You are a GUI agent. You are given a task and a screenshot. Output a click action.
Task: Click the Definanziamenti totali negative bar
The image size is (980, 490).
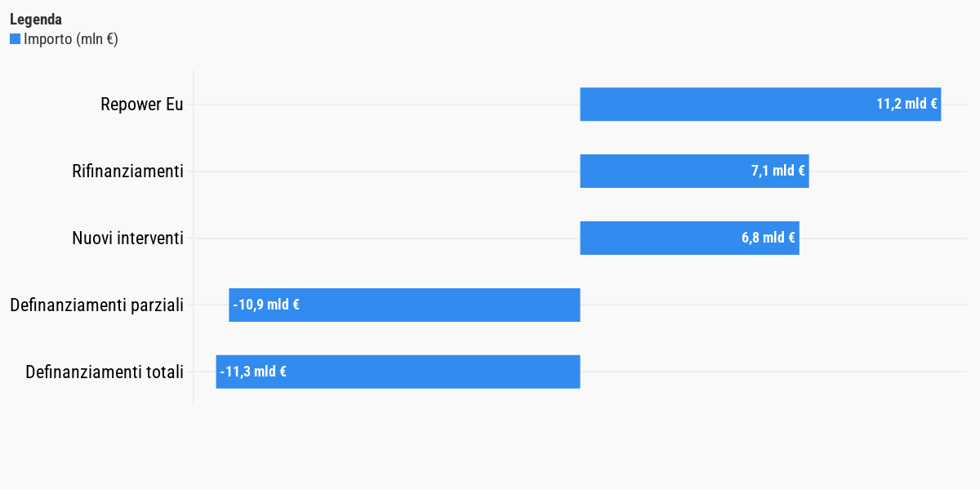(398, 372)
